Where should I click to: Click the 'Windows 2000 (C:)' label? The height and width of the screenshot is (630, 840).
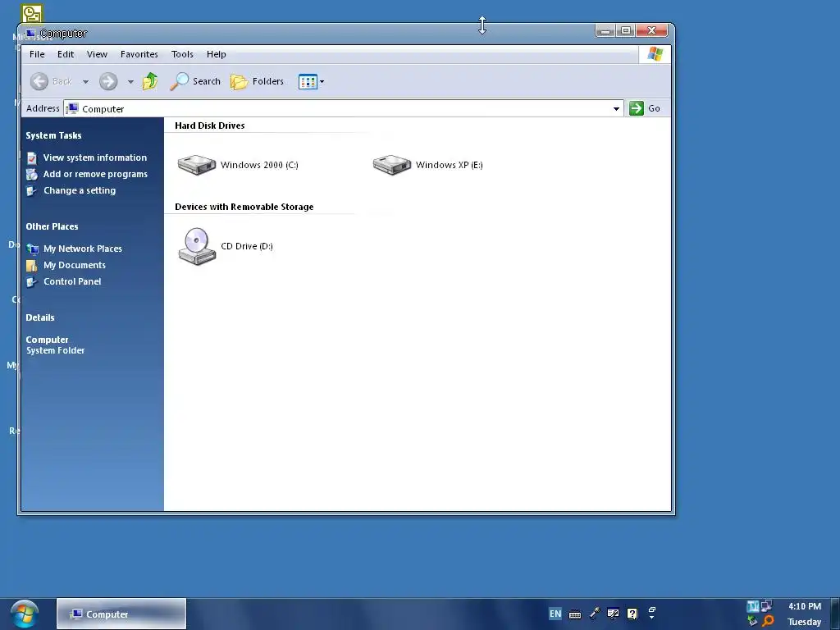pos(259,165)
